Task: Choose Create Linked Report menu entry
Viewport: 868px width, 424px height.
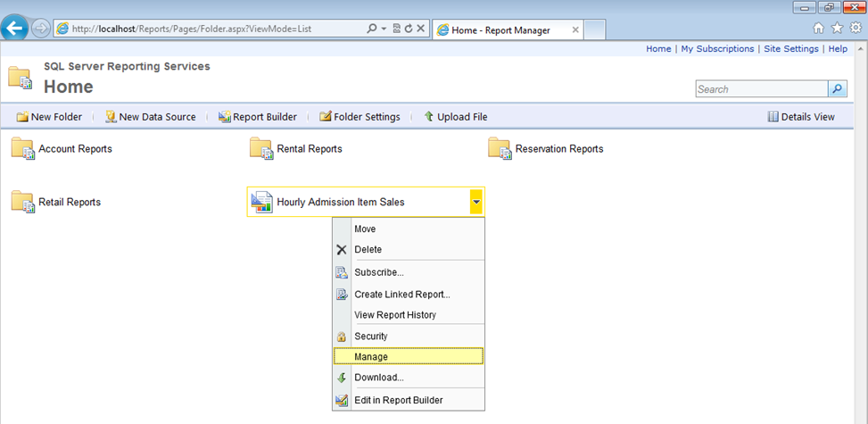Action: [x=401, y=295]
